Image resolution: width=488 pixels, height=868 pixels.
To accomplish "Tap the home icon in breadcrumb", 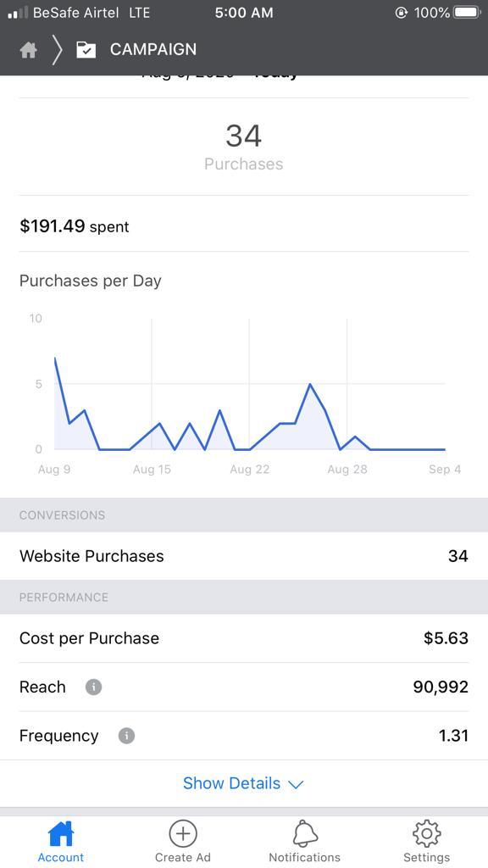I will (x=28, y=50).
